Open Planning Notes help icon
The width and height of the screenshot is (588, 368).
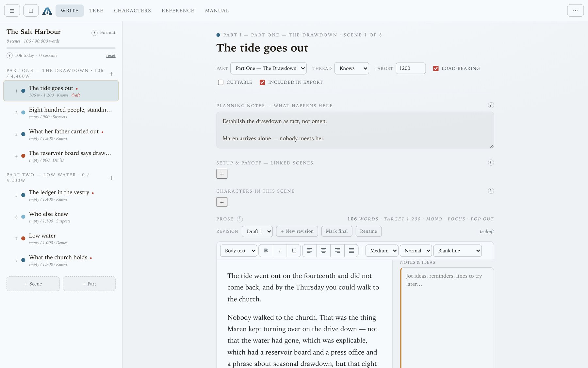[x=491, y=105]
